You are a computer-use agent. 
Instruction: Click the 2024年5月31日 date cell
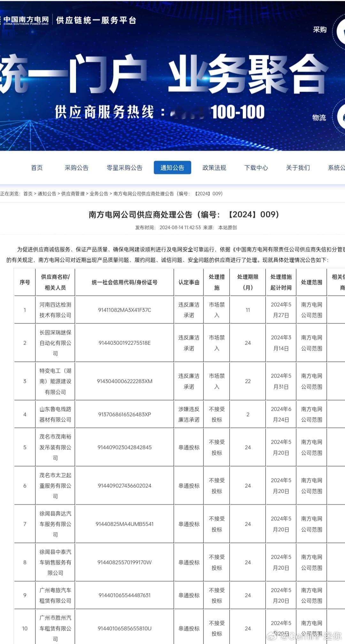pyautogui.click(x=281, y=381)
